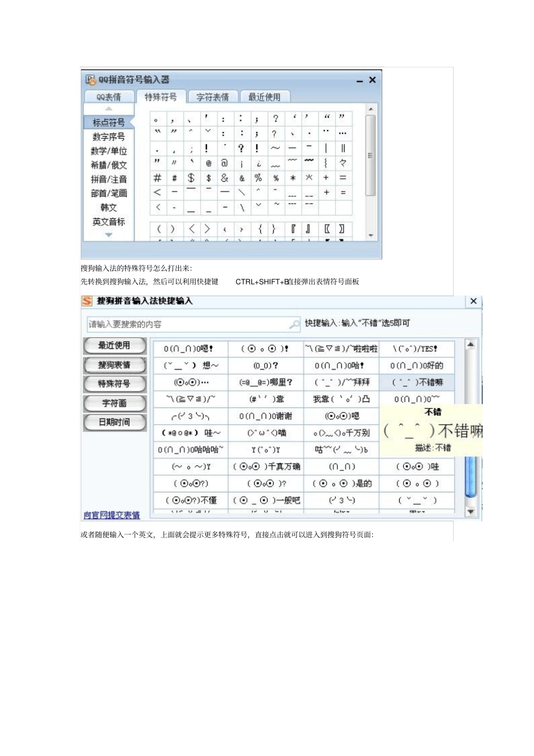Insert the (^_^)不错嘛 emoticon
Screen dimensions: 534x756
[417, 382]
